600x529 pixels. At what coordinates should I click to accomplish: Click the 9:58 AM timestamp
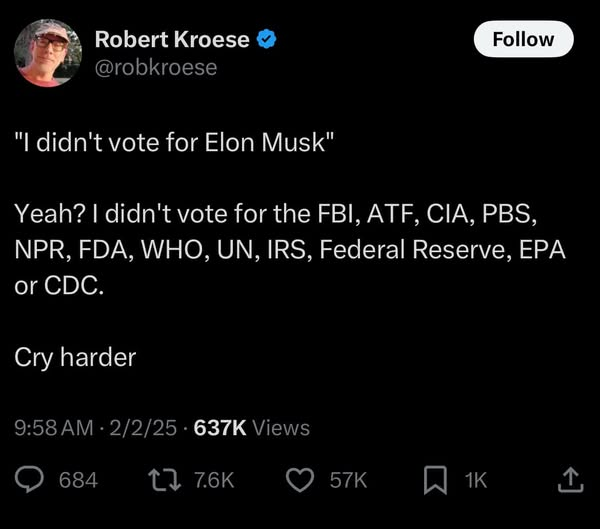56,428
